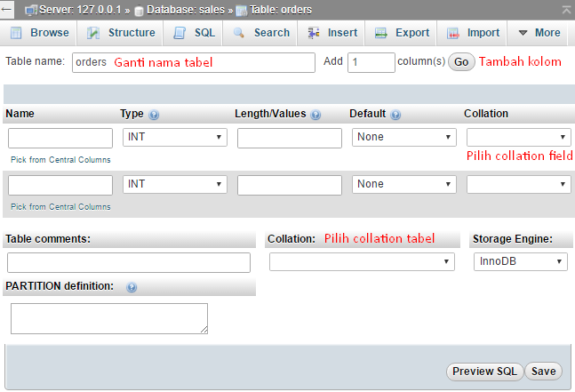Click the Structure tab icon
This screenshot has width=575, height=392.
tap(93, 33)
